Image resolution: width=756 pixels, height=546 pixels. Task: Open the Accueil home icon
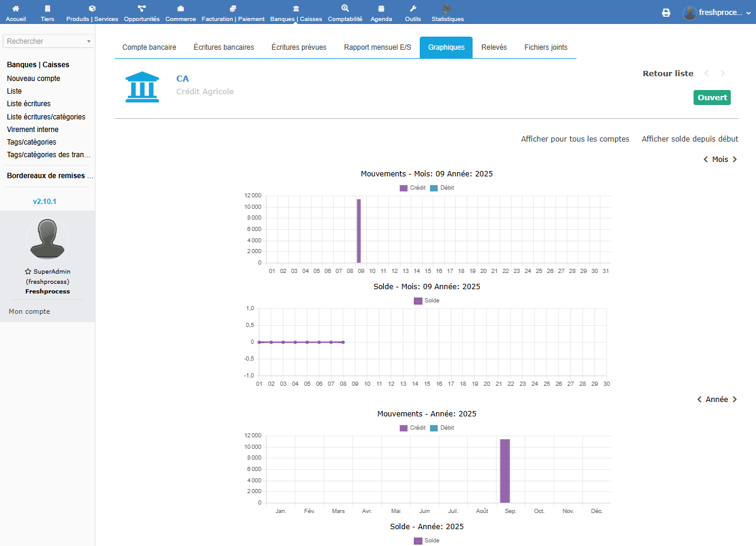click(x=16, y=9)
